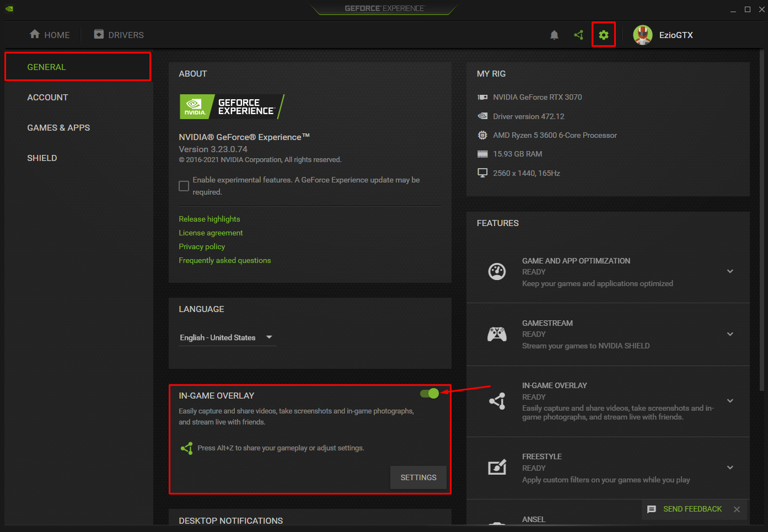Click the share icon beside Press Alt+Z
Image resolution: width=768 pixels, height=532 pixels.
click(x=186, y=448)
